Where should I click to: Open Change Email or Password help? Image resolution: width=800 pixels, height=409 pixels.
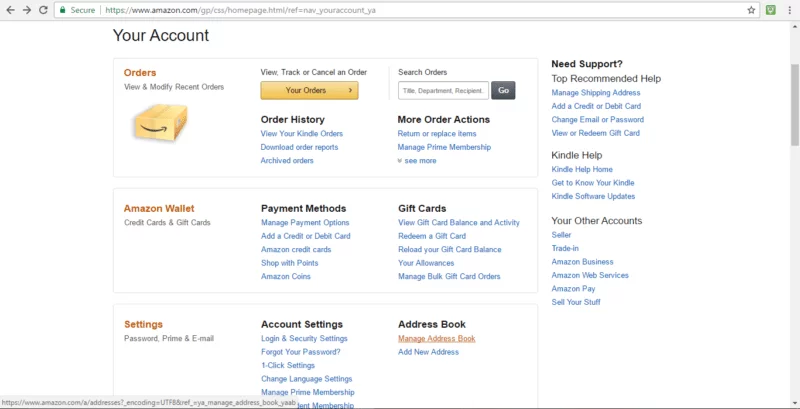[x=597, y=120]
